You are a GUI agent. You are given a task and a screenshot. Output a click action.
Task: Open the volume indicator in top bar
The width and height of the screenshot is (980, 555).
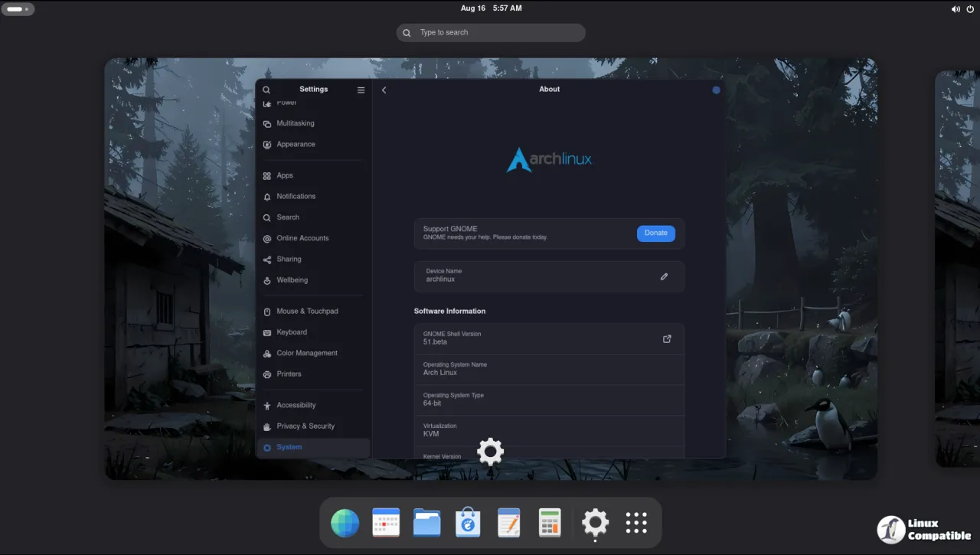click(955, 8)
